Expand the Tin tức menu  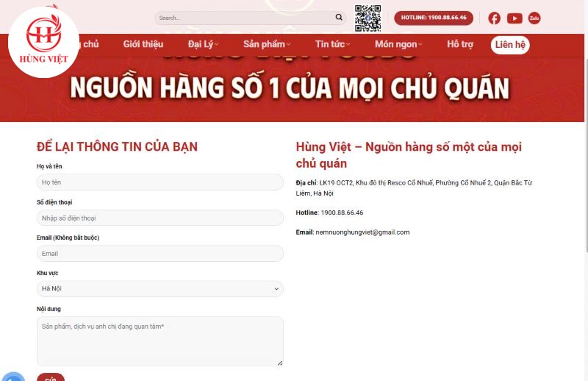coord(333,44)
